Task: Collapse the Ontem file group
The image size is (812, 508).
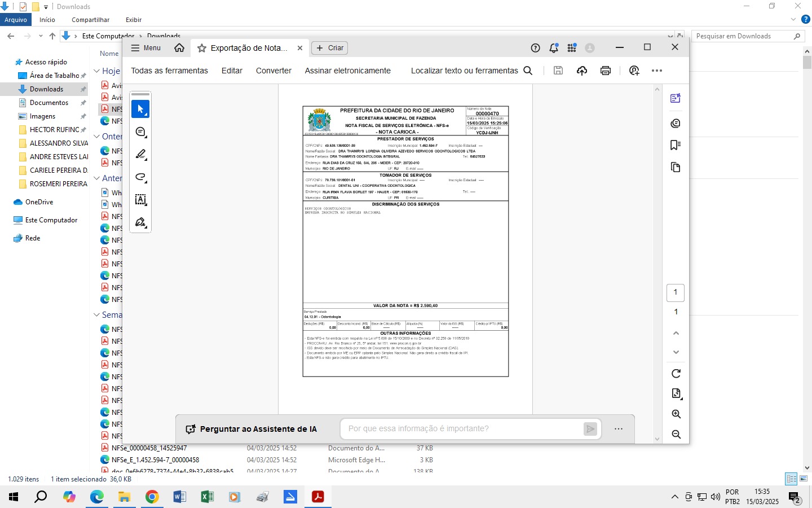Action: click(x=97, y=137)
